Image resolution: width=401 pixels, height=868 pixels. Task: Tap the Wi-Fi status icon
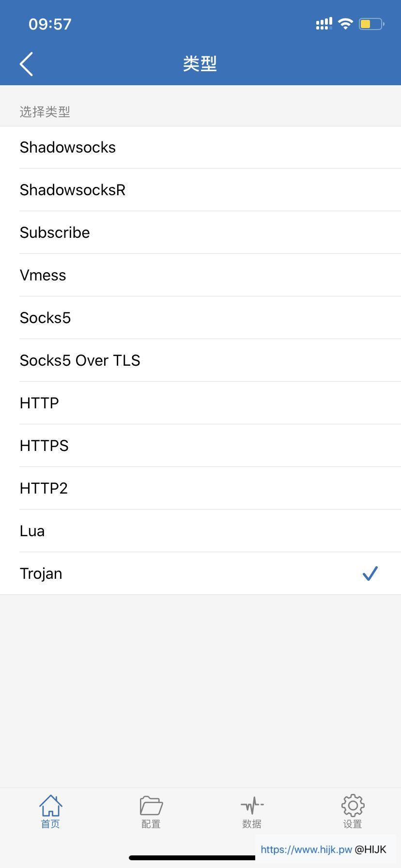coord(345,23)
